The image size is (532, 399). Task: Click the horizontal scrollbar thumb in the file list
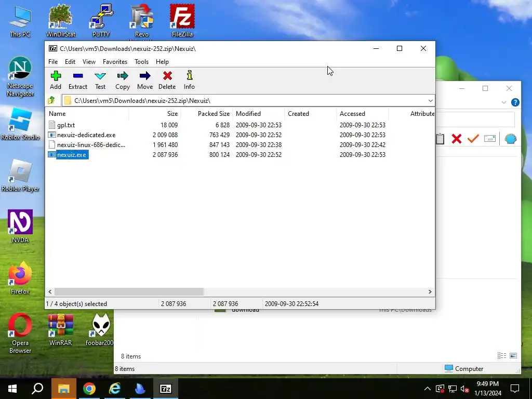129,292
